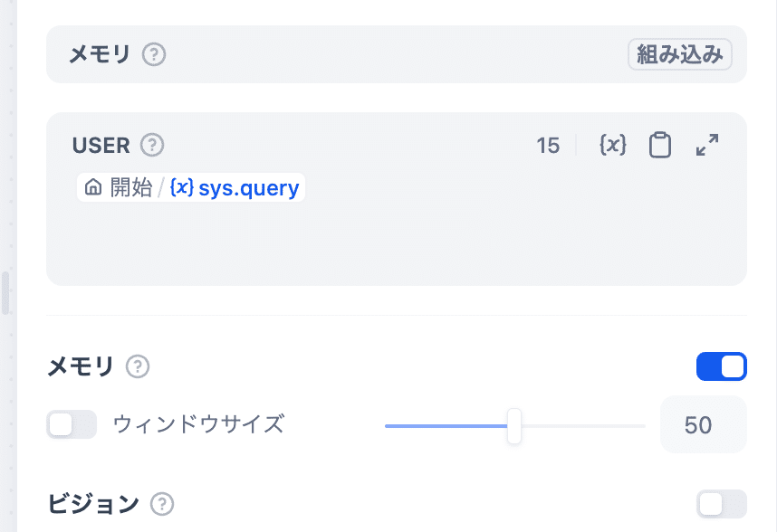Disable the メモリ toggle switch

click(x=721, y=366)
